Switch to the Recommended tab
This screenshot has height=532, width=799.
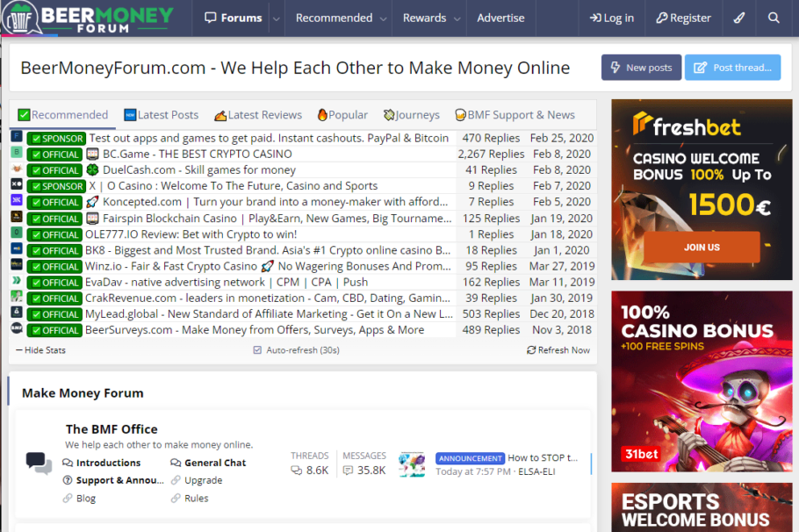62,115
